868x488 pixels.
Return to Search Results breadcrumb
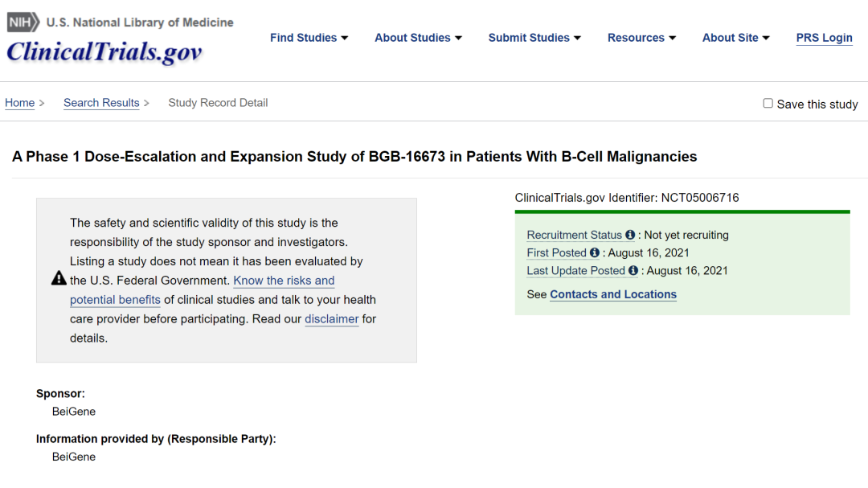101,102
